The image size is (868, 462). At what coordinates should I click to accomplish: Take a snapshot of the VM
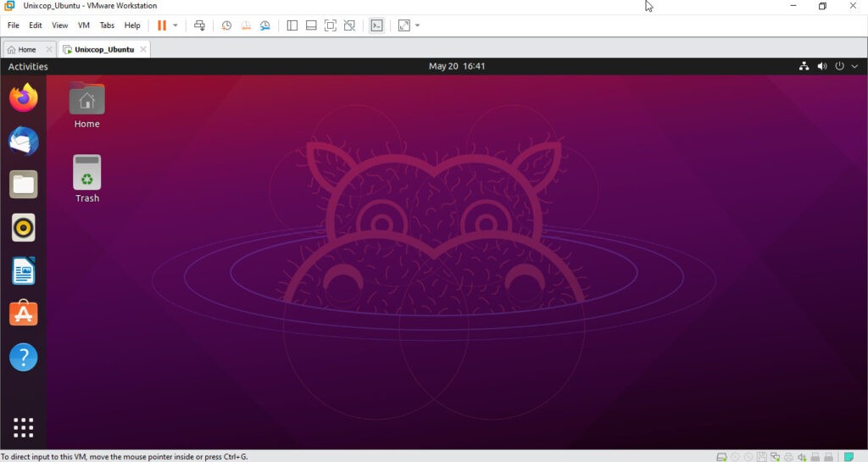(226, 25)
